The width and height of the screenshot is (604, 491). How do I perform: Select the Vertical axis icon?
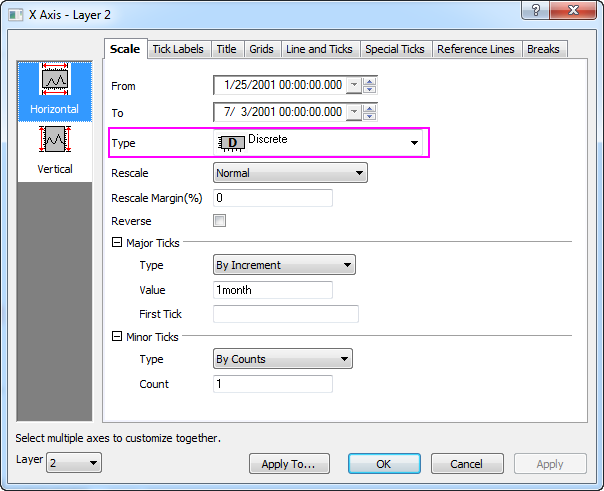[55, 140]
